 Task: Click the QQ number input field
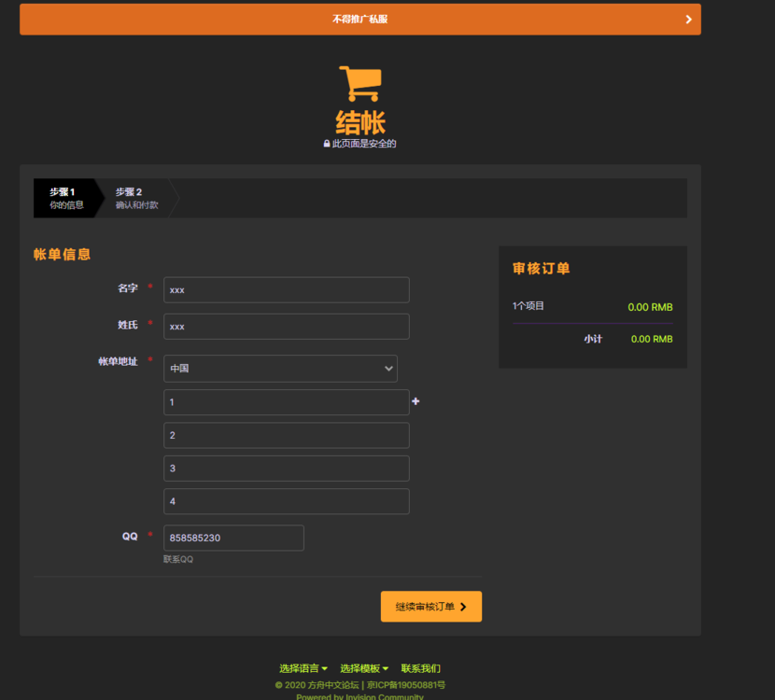click(233, 538)
